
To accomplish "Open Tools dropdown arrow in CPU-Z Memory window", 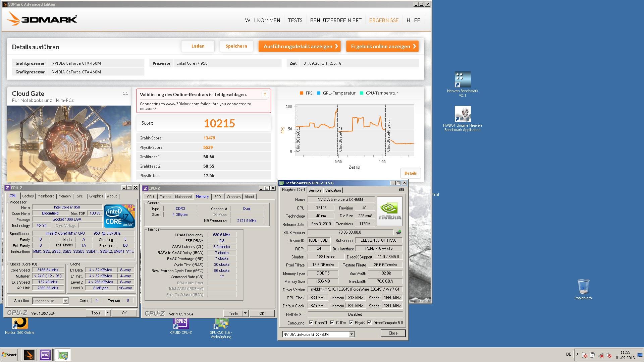I will [245, 313].
